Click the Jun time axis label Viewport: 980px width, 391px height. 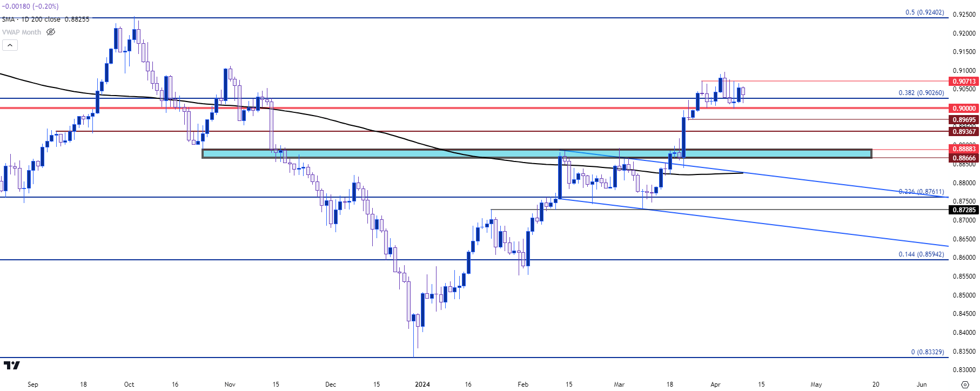tap(922, 385)
